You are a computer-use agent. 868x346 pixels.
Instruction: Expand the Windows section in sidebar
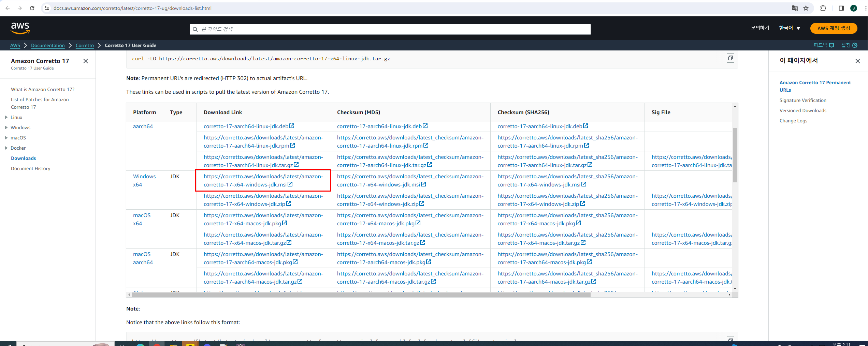[x=6, y=127]
